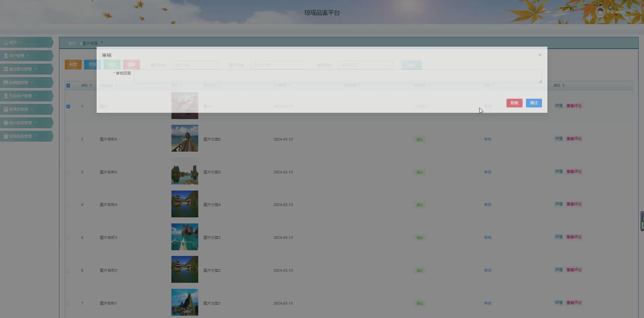Check the checkbox for row 2

[x=68, y=139]
